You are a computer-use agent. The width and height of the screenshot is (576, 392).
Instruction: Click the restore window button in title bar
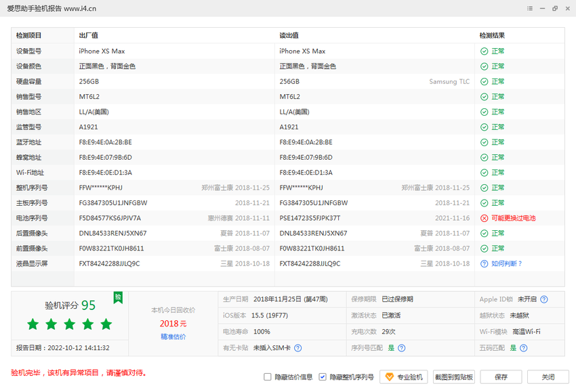(x=555, y=8)
